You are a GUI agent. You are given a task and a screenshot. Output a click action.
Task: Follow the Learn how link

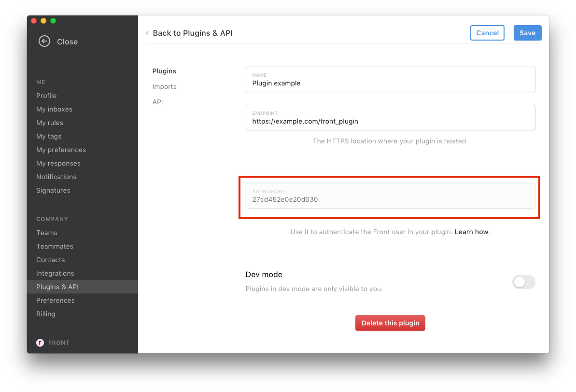pyautogui.click(x=471, y=232)
